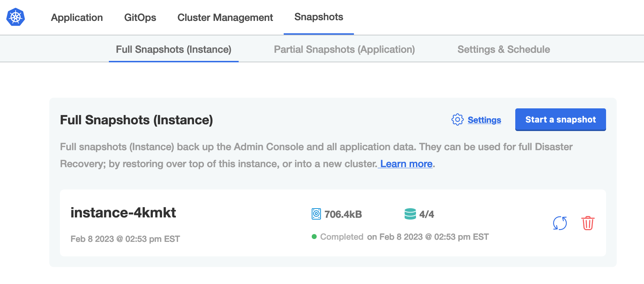Click the 4/4 volume count text

pyautogui.click(x=427, y=214)
